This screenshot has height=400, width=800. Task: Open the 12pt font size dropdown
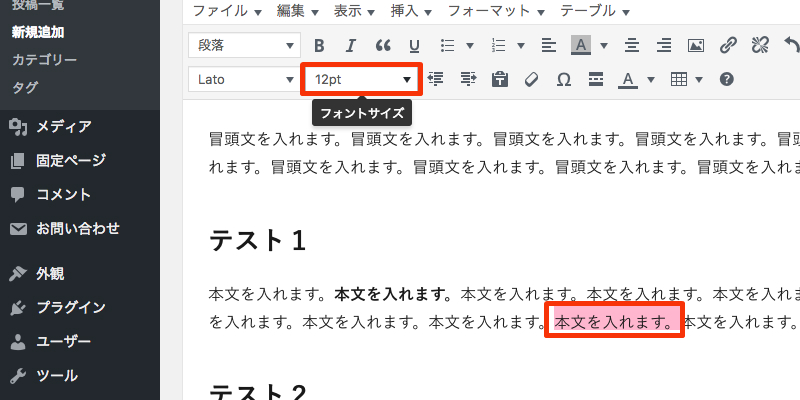click(361, 80)
